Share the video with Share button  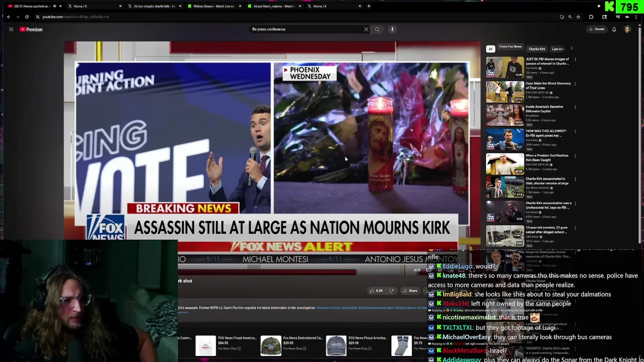pos(410,291)
